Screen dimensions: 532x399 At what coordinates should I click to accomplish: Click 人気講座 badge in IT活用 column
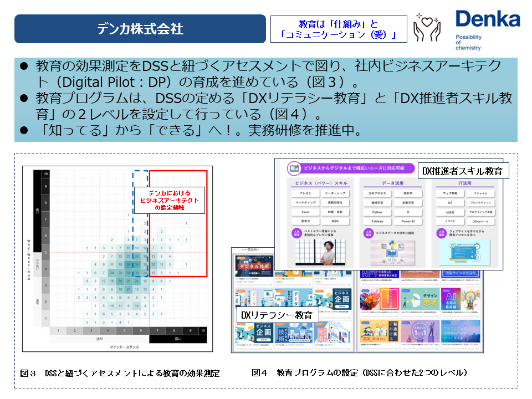coord(441,233)
